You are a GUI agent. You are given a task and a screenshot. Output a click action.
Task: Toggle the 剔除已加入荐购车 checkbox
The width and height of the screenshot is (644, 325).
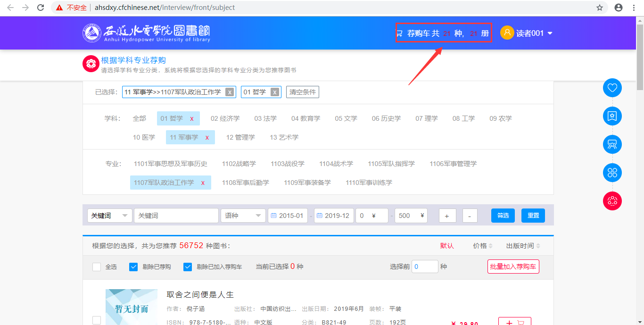tap(188, 267)
